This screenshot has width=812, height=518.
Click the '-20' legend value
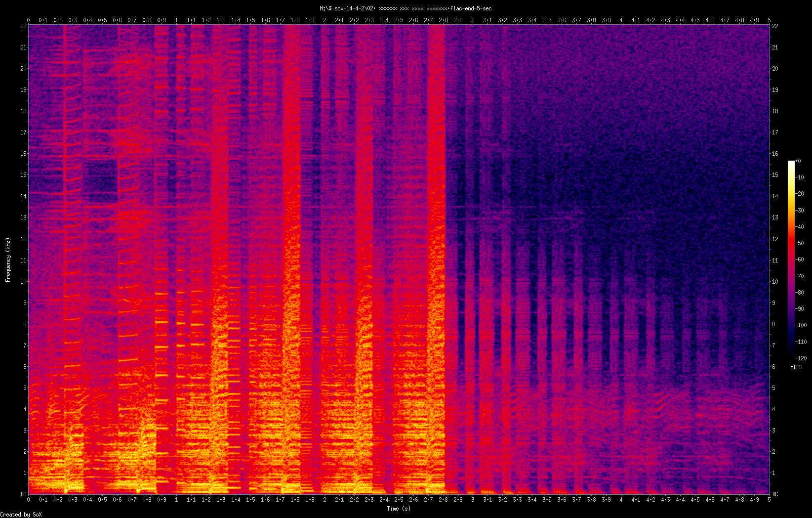pyautogui.click(x=800, y=194)
